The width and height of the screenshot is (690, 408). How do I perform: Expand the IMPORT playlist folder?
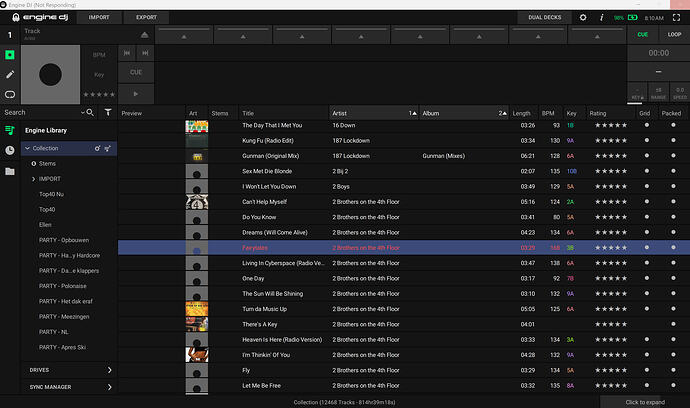tap(33, 179)
